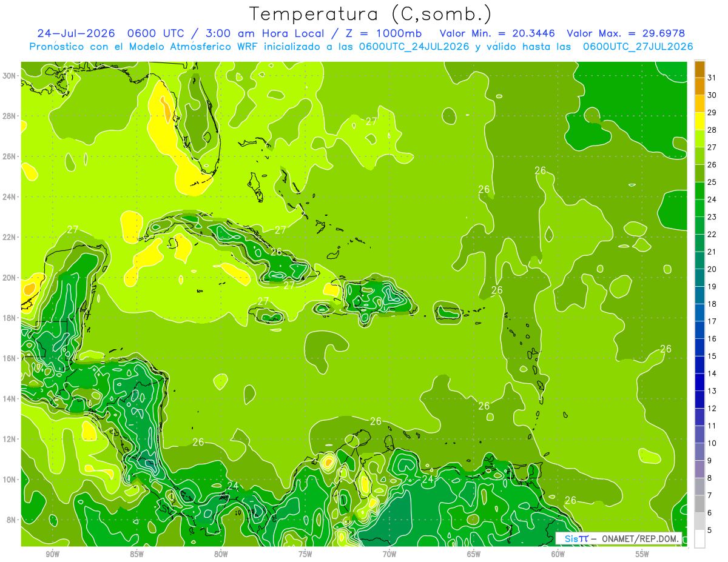Screen dimensions: 728x562
Task: Click the '30N' latitude axis label
Action: pyautogui.click(x=9, y=76)
